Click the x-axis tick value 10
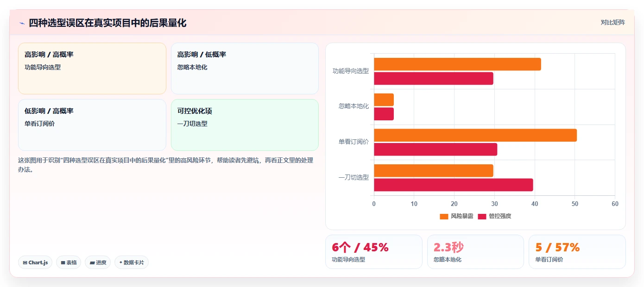 (x=414, y=204)
